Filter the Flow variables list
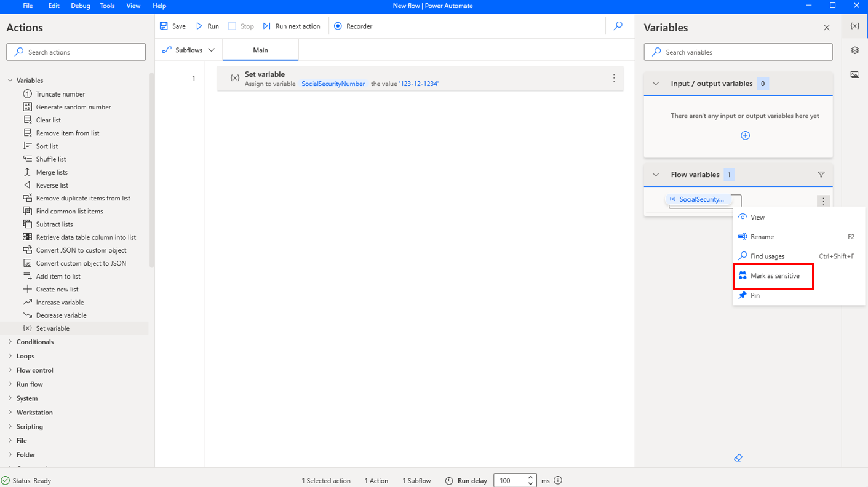Screen dimensions: 868x487 click(821, 174)
